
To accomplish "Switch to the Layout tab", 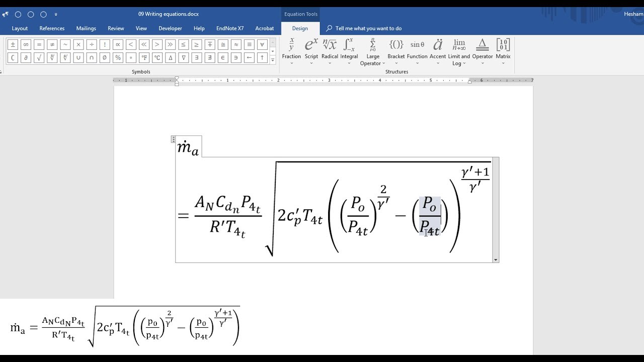I will click(20, 28).
